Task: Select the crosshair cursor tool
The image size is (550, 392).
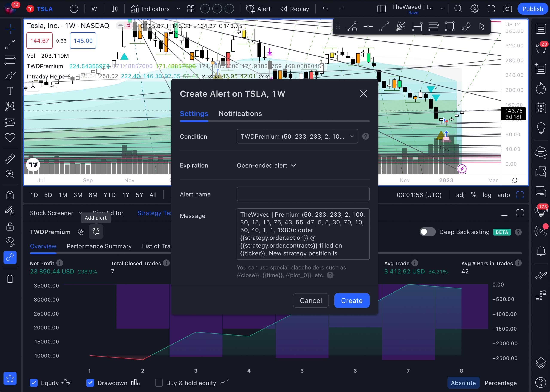Action: click(10, 29)
